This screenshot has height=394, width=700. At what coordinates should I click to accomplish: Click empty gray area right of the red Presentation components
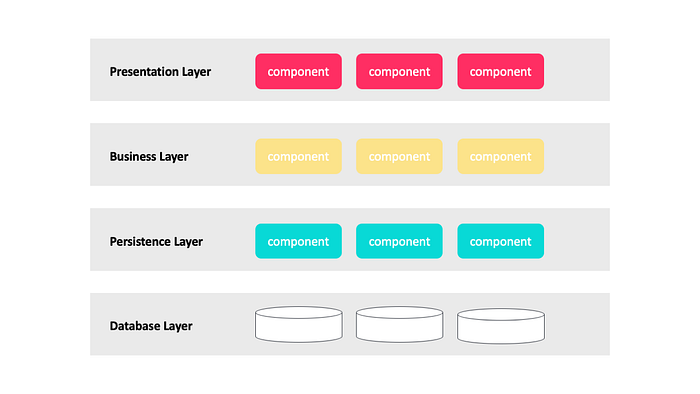tap(577, 70)
